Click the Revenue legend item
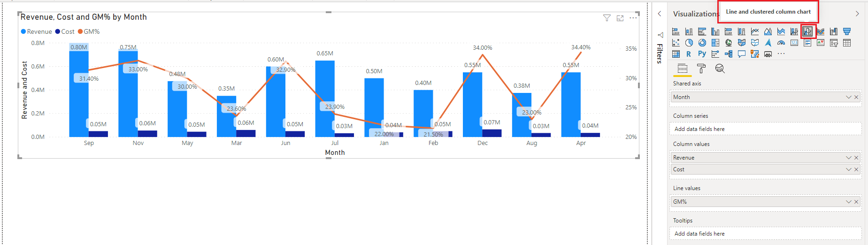Screen dimensions: 868x245 click(37, 31)
